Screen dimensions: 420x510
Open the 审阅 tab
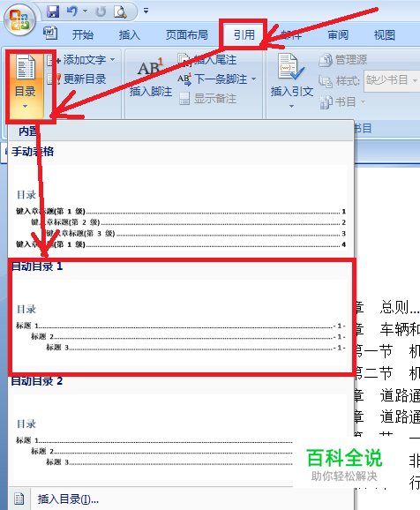[x=338, y=34]
